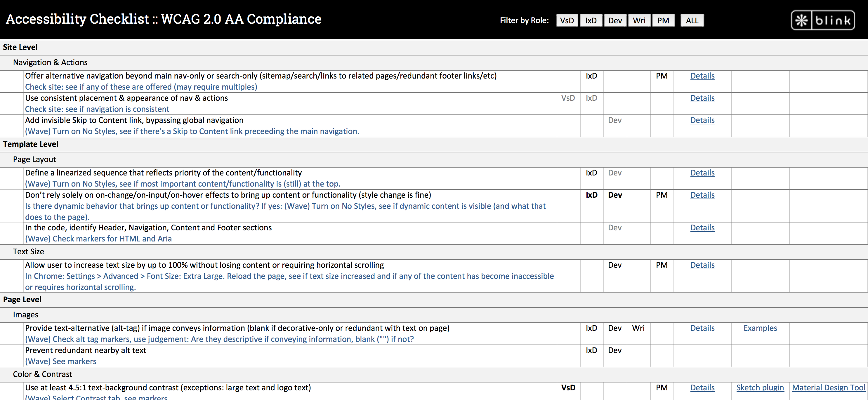The height and width of the screenshot is (400, 868).
Task: Expand the Page Level section
Action: [x=23, y=299]
